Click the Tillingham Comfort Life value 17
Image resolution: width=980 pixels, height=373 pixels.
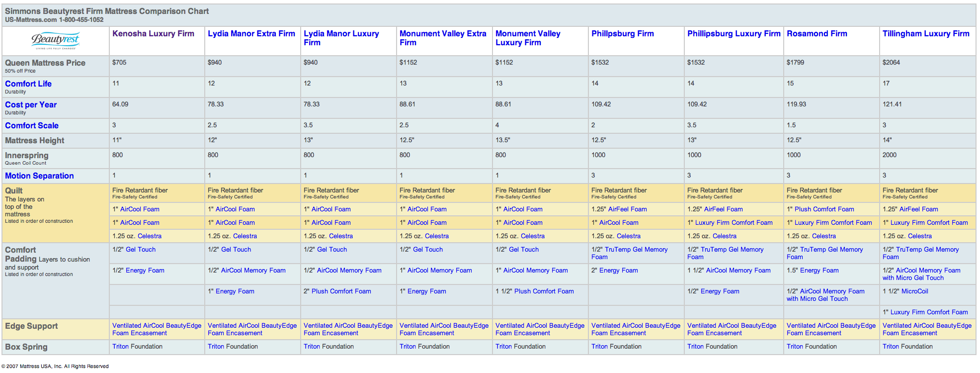click(x=886, y=84)
